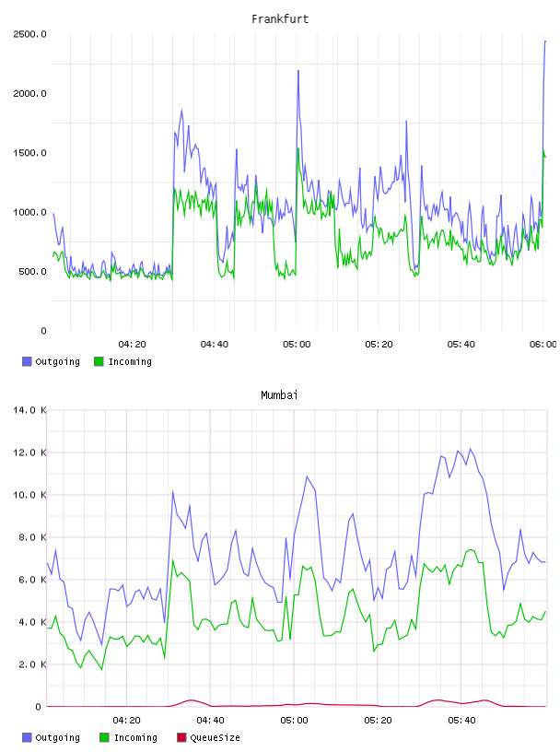
Task: Click the Incoming label under Frankfurt chart
Action: click(x=130, y=361)
